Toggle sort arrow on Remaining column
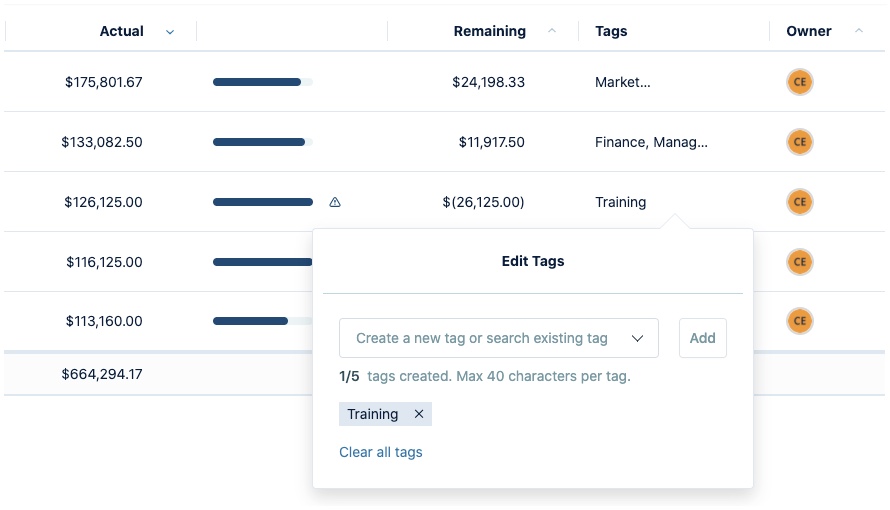The width and height of the screenshot is (890, 510). pyautogui.click(x=552, y=31)
